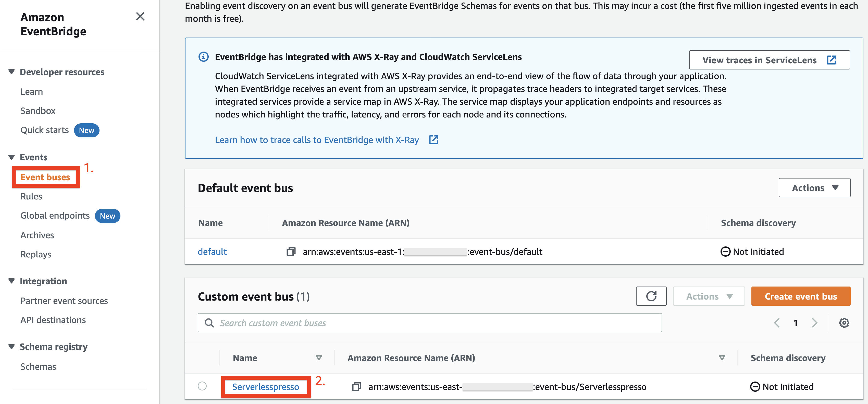Image resolution: width=868 pixels, height=404 pixels.
Task: Click the search magnifier icon
Action: coord(209,323)
